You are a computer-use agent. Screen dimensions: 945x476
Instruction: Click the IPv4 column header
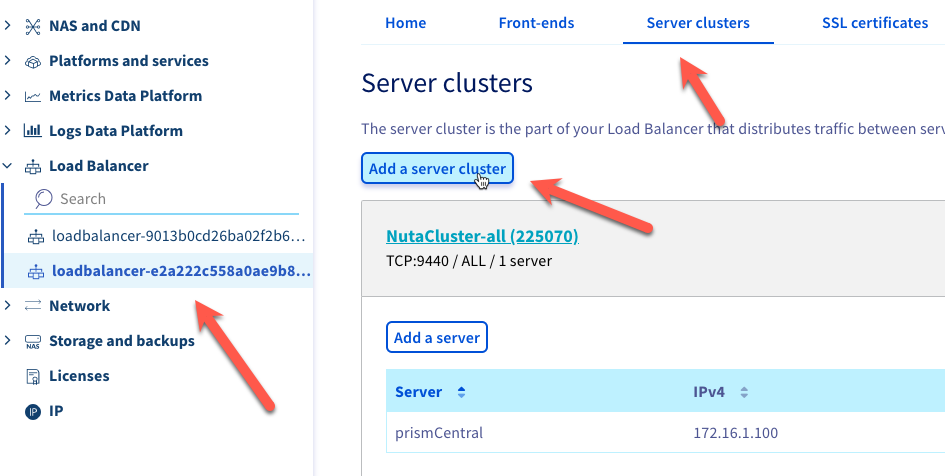tap(709, 392)
